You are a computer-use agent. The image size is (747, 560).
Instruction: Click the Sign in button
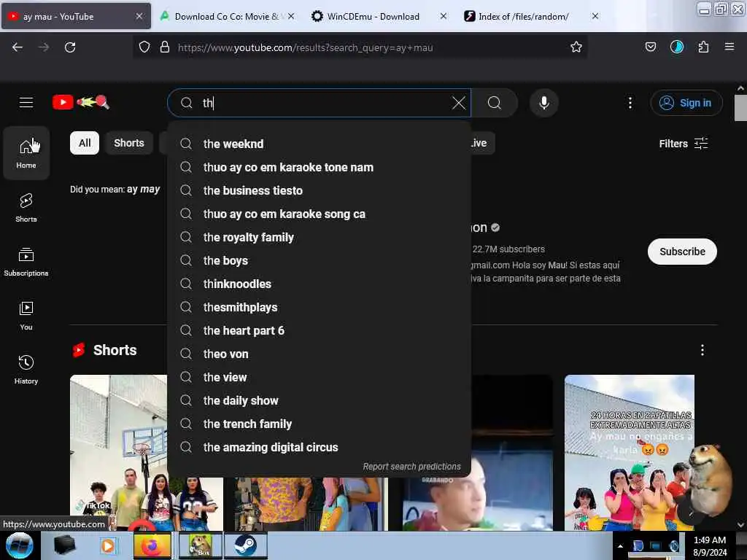pos(686,103)
